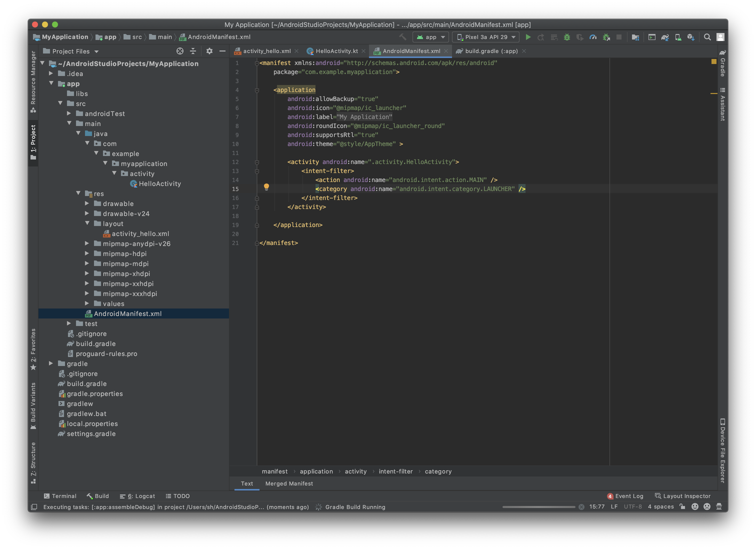The width and height of the screenshot is (756, 549).
Task: Toggle the Resource Manager side panel
Action: pos(33,82)
